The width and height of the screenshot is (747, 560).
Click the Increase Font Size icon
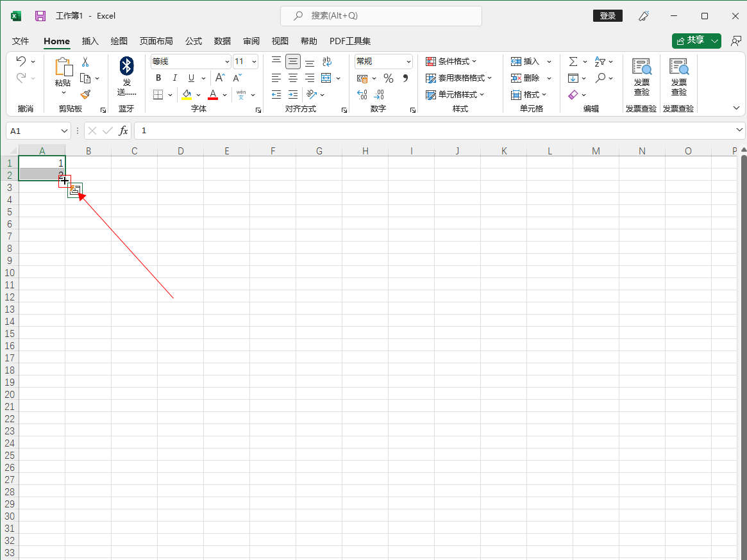click(x=220, y=78)
